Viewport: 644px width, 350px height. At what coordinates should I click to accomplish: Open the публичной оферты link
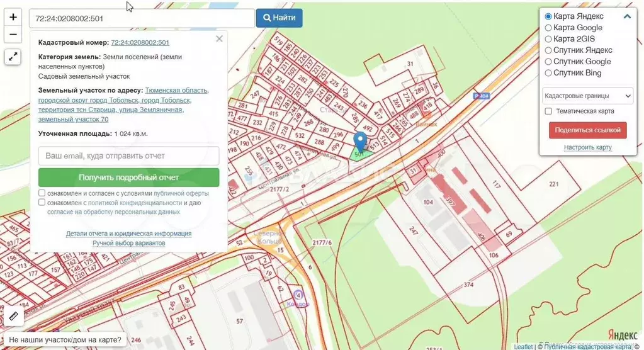[181, 193]
